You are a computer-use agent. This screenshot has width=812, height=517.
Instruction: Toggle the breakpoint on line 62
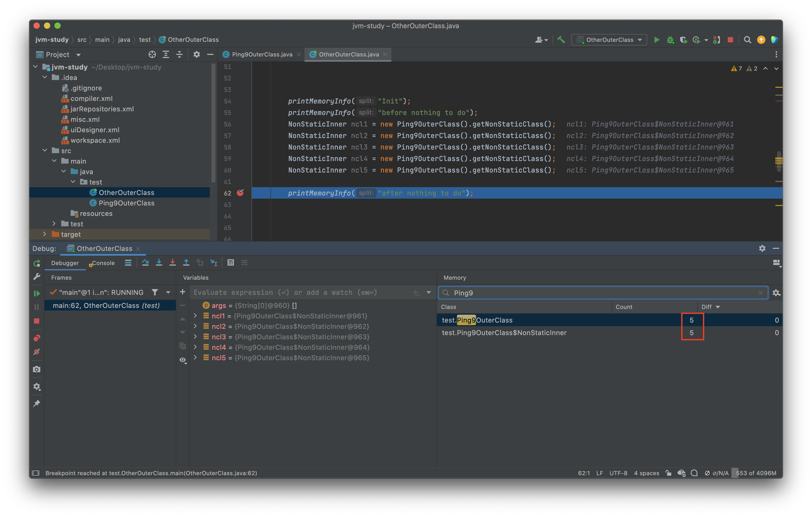pos(240,193)
